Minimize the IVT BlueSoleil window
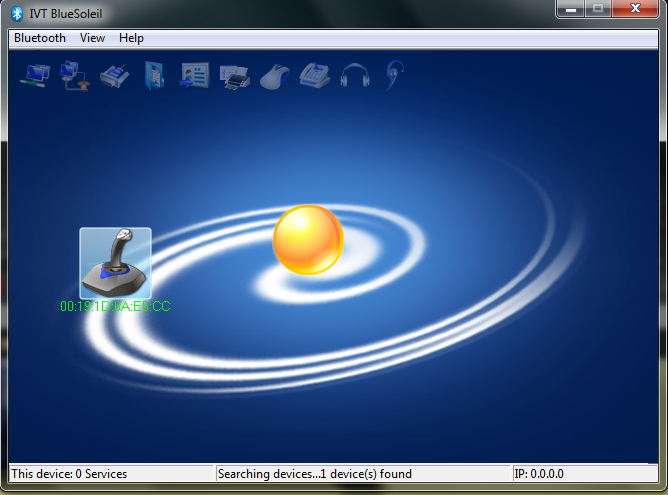 click(571, 9)
